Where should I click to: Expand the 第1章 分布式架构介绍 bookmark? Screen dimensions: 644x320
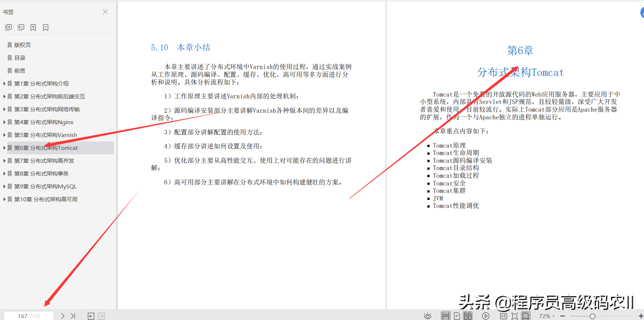[4, 83]
